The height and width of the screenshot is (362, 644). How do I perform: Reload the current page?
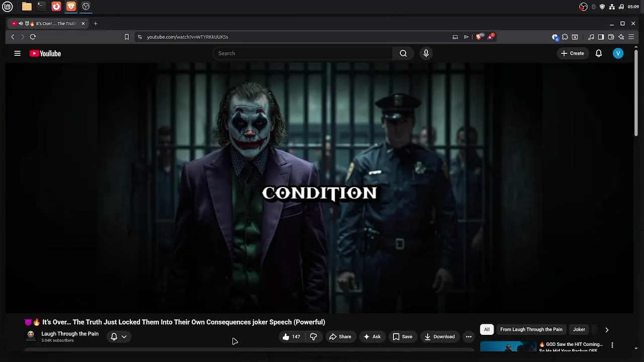33,37
